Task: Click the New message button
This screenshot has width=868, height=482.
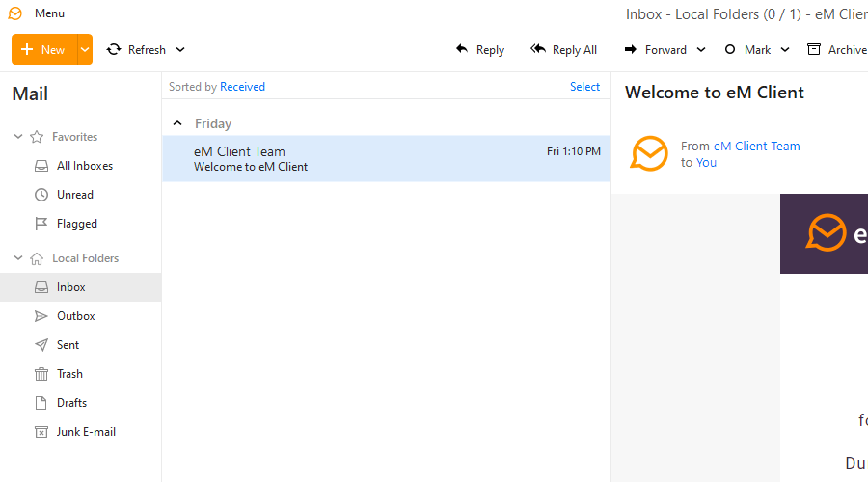Action: [44, 50]
